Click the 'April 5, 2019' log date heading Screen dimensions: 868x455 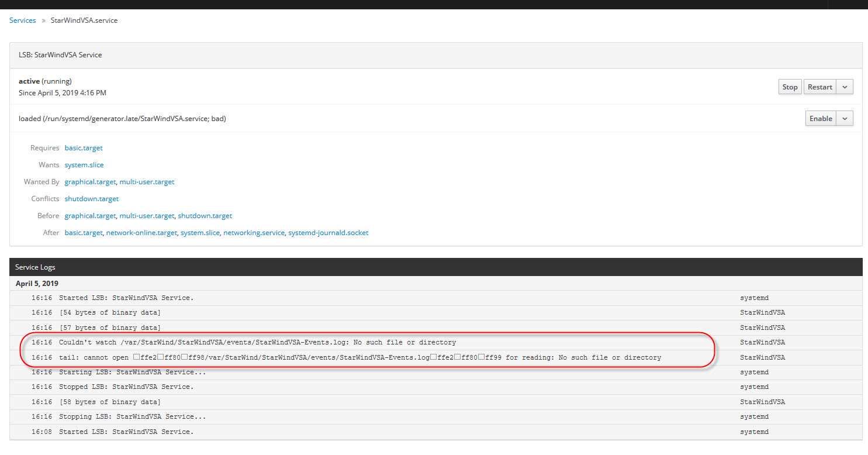pos(37,284)
